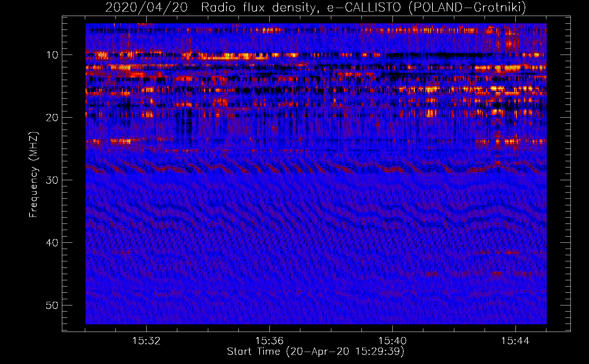589x364 pixels.
Task: Click the time tick label '15:36'
Action: tap(269, 341)
